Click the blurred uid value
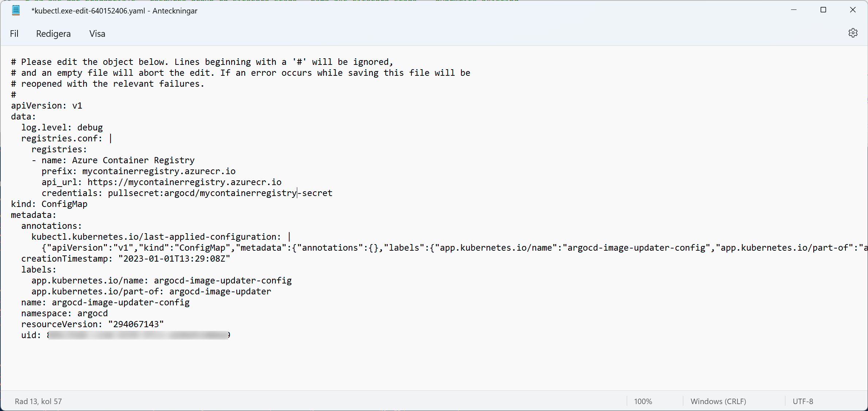This screenshot has height=411, width=868. click(139, 335)
